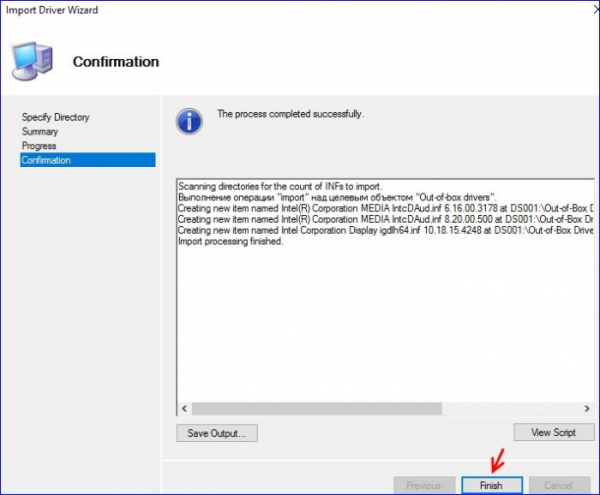Click 'The process completed successfully.' message
The width and height of the screenshot is (600, 495).
click(x=290, y=114)
